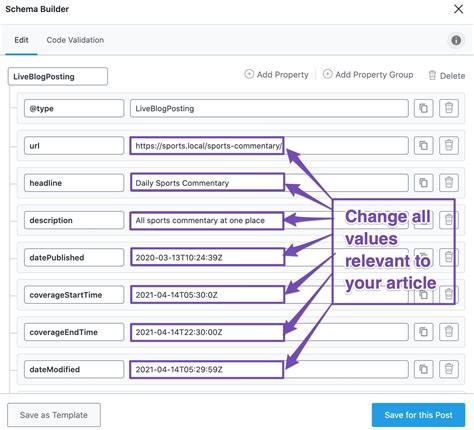Viewport: 474px width, 430px height.
Task: Copy the coverageEndTime property row
Action: (x=423, y=332)
